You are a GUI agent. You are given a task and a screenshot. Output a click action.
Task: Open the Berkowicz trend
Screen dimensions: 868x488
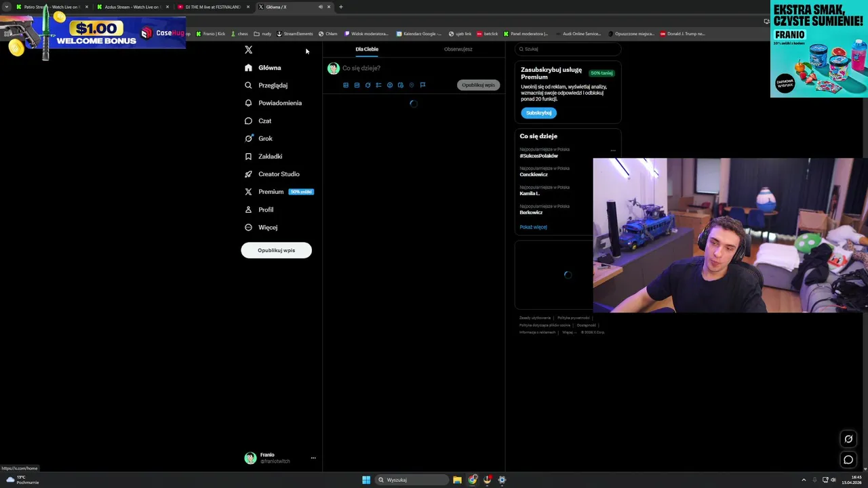click(x=531, y=213)
